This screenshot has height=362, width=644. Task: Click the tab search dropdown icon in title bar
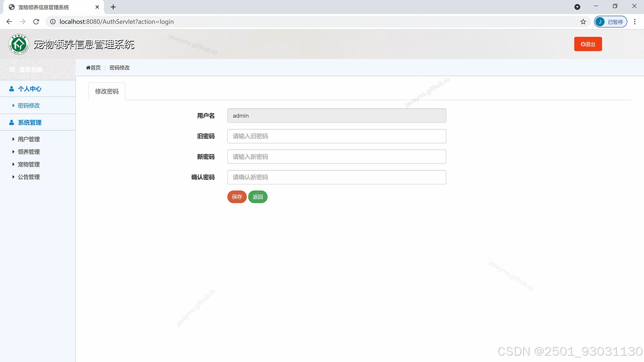click(577, 7)
